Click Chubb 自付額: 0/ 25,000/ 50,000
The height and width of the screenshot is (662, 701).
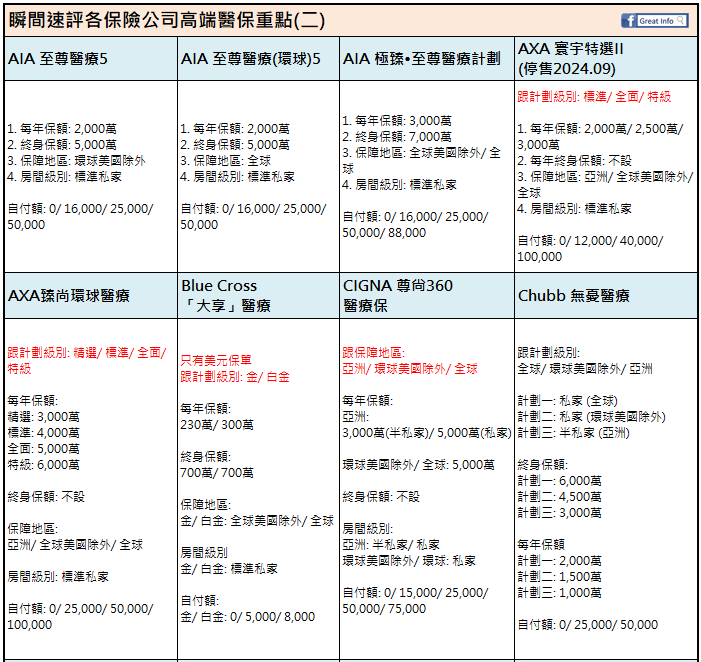click(x=587, y=624)
